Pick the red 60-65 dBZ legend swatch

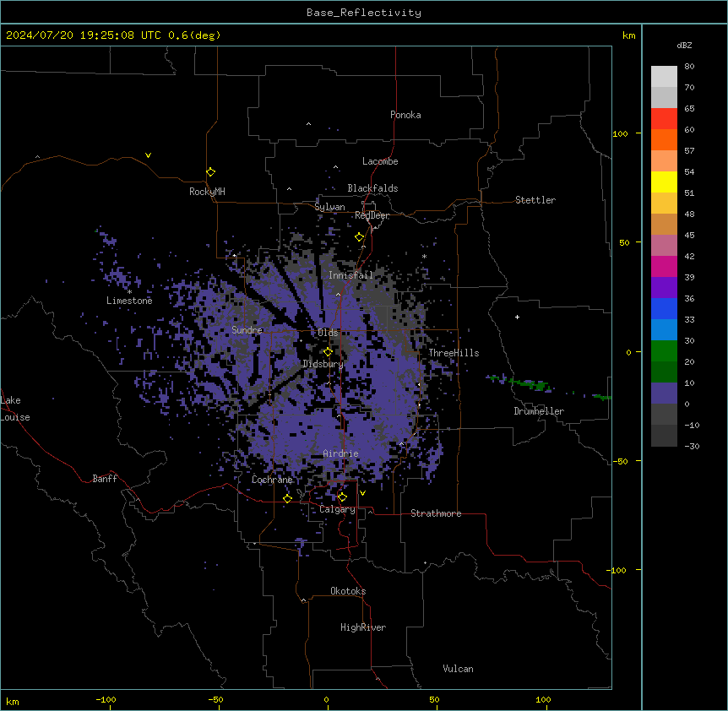tap(664, 119)
